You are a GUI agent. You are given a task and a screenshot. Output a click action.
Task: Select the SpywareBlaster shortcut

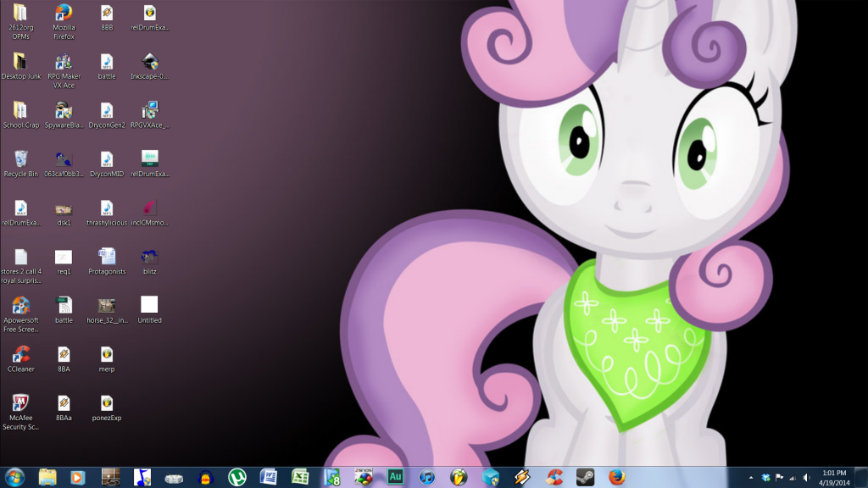tap(64, 114)
